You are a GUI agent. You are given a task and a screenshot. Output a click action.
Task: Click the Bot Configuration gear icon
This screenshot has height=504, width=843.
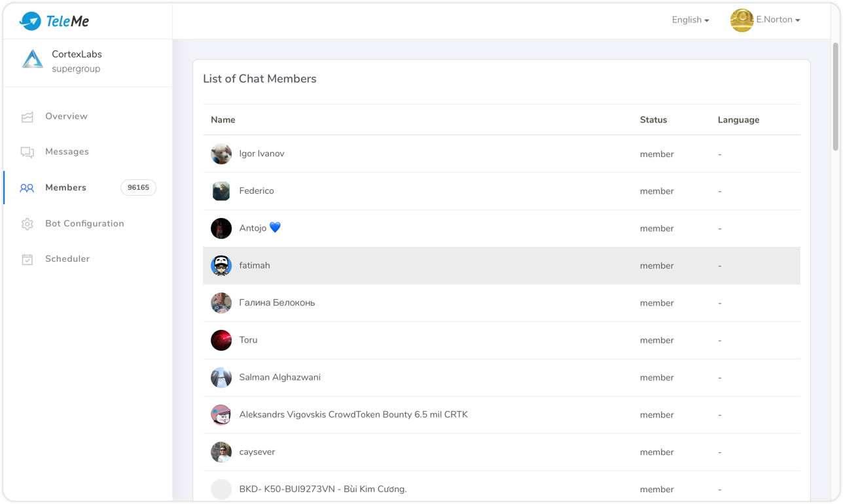27,224
